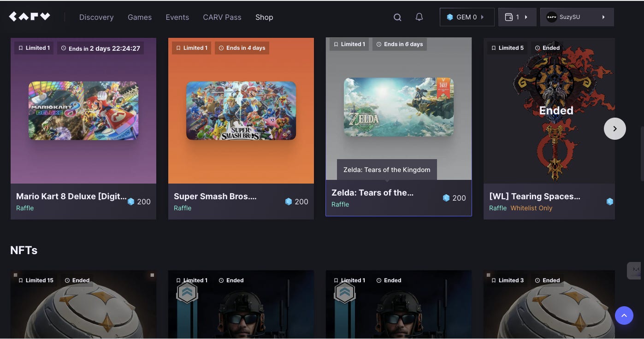Screen dimensions: 644x339
Task: Open [WL] Tearing Spaces raffle title
Action: (535, 196)
